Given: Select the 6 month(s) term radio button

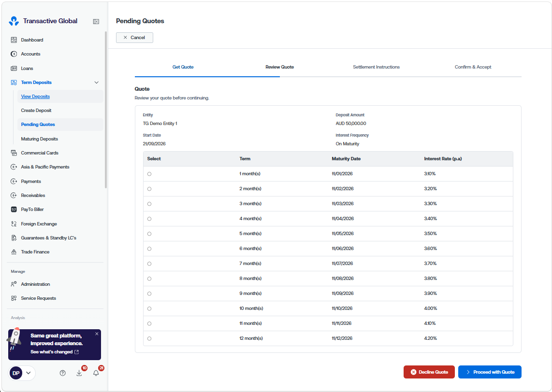Looking at the screenshot, I should tap(149, 249).
